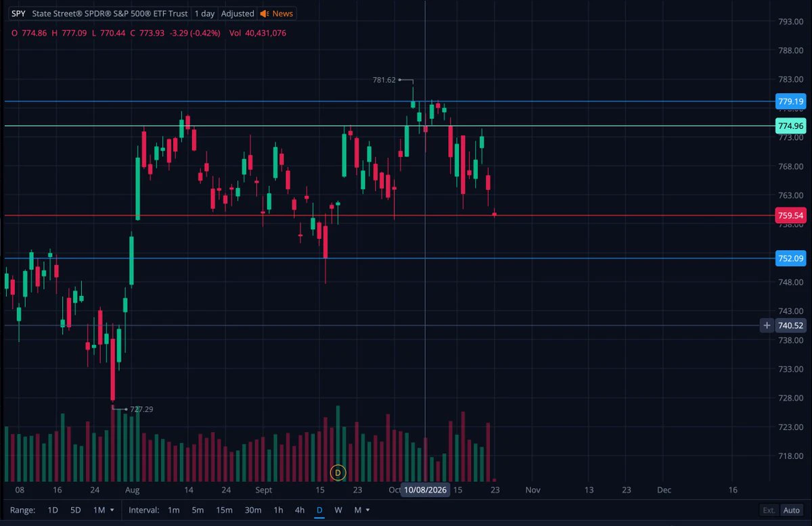Select the red 759.54 price level label

click(790, 216)
